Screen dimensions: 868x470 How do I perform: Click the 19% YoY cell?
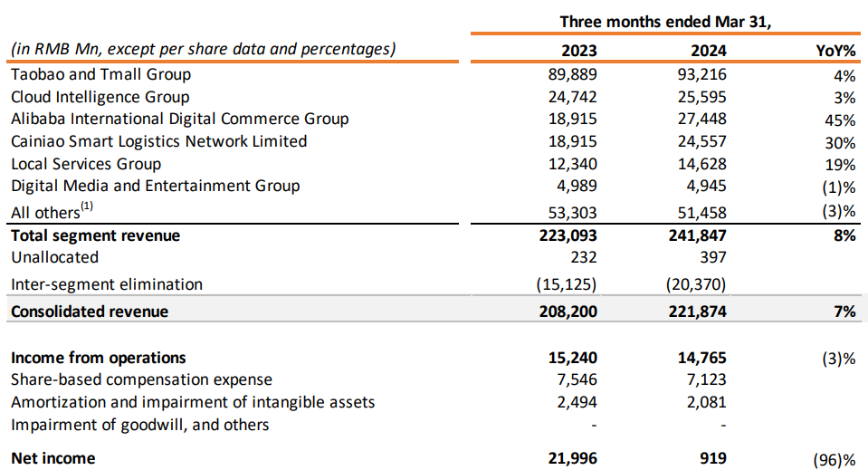pyautogui.click(x=840, y=165)
